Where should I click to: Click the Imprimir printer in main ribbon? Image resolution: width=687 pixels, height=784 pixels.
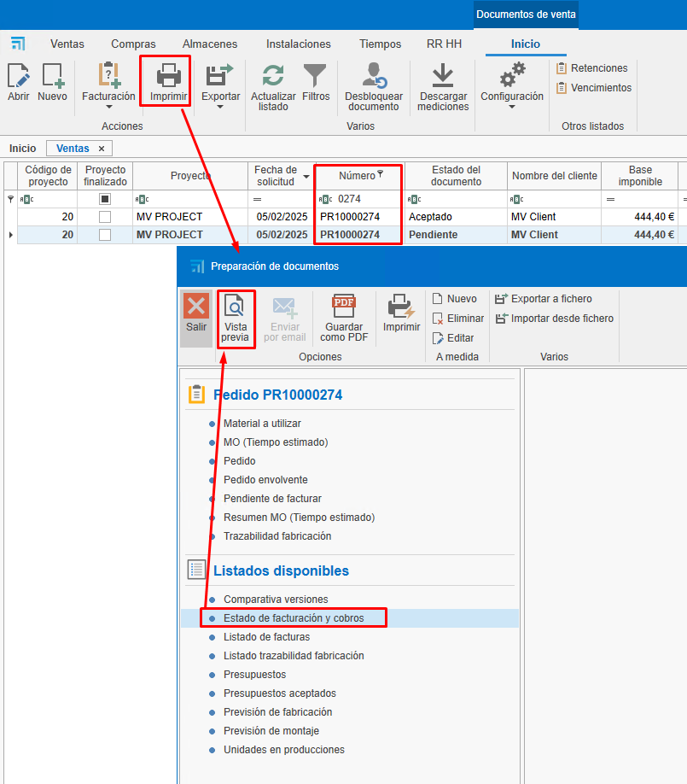[x=168, y=76]
